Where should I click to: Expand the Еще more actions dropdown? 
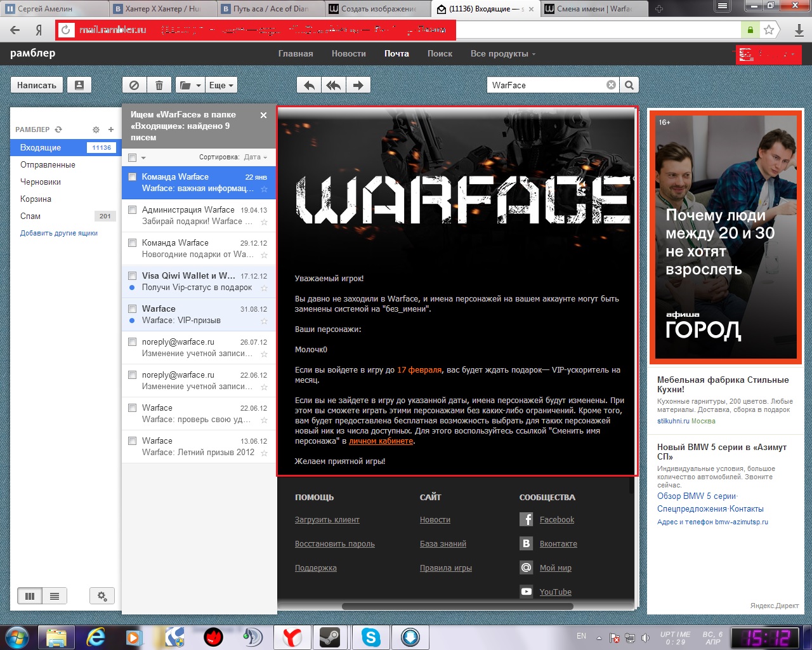(x=221, y=85)
